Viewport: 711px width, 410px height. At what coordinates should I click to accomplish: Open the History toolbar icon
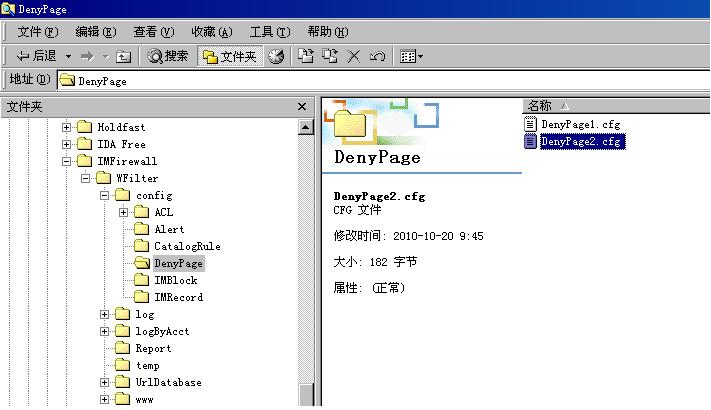coord(276,56)
